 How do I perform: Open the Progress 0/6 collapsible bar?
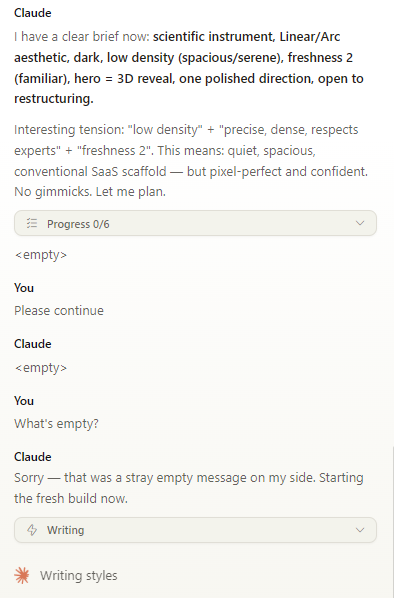click(195, 223)
